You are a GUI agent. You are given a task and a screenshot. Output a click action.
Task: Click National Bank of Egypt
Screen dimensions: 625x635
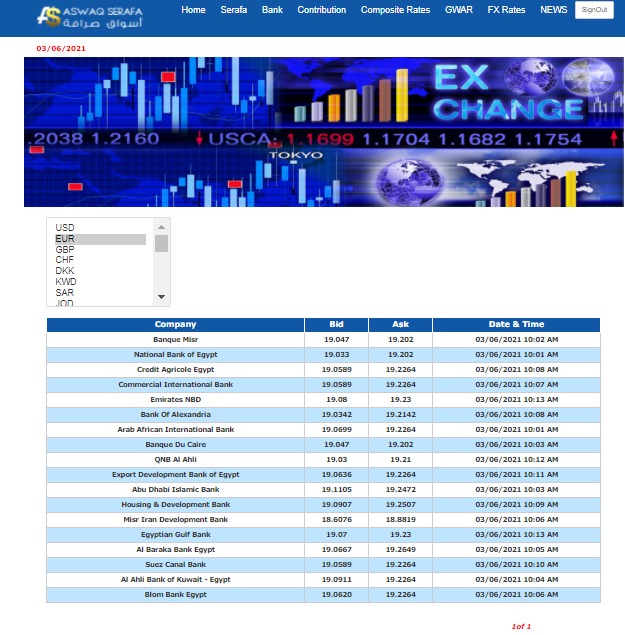(175, 354)
